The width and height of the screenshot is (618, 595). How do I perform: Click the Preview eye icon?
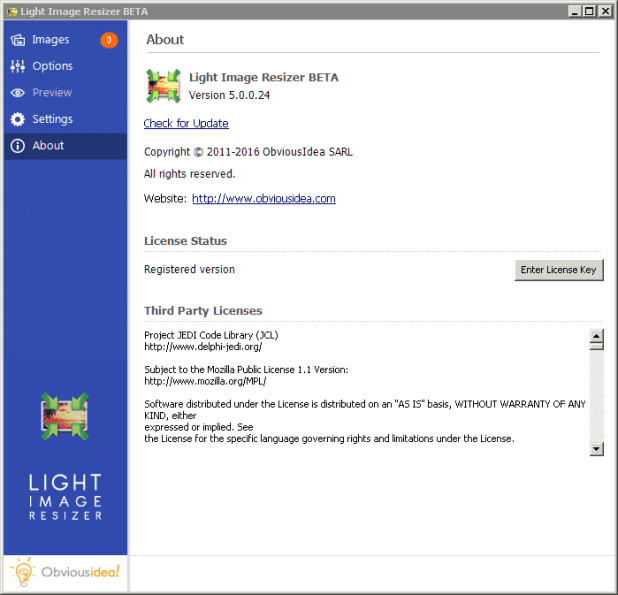point(18,93)
